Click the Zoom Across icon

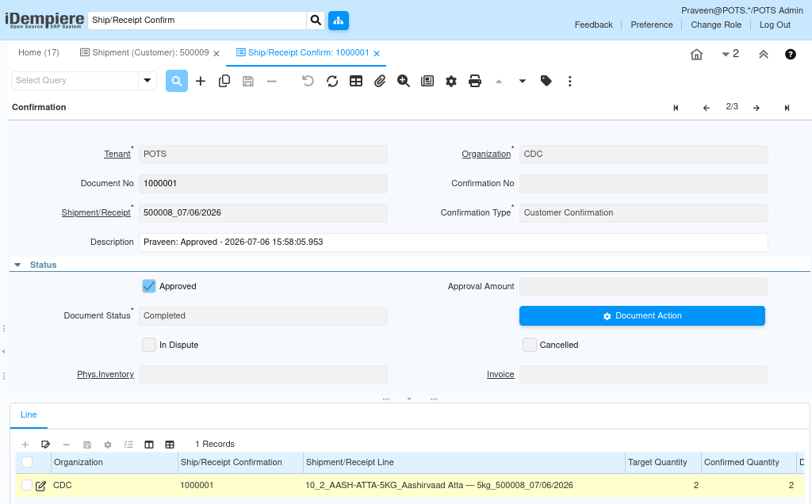(x=404, y=82)
